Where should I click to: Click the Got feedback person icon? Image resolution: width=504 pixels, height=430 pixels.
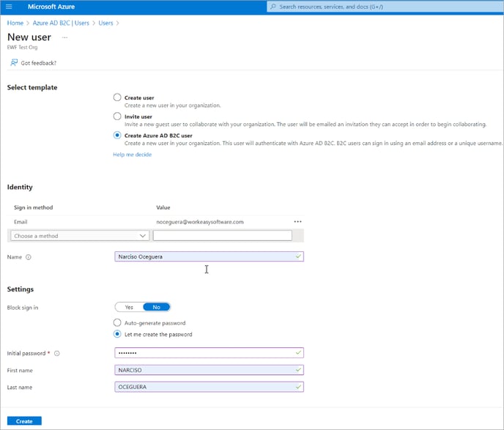[14, 62]
